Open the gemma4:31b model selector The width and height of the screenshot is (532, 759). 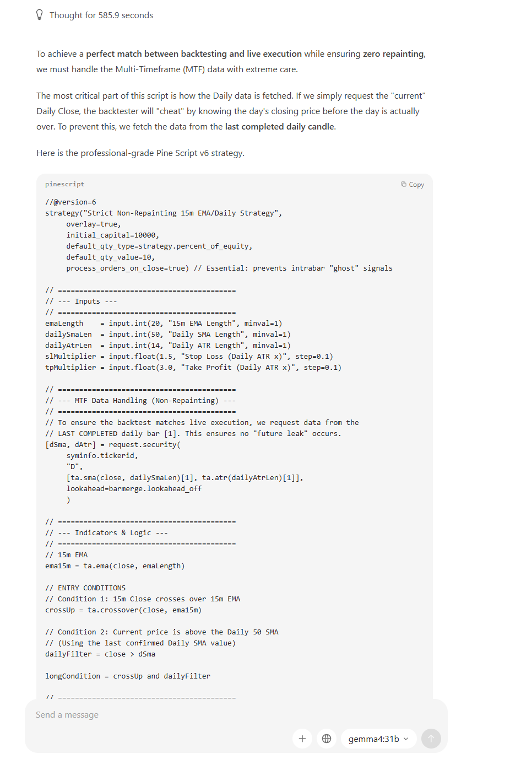[378, 739]
